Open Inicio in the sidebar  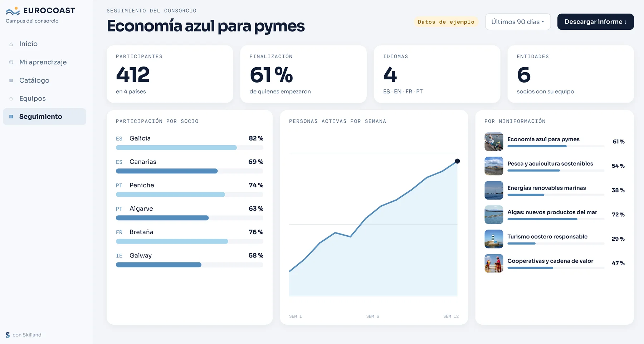tap(44, 44)
